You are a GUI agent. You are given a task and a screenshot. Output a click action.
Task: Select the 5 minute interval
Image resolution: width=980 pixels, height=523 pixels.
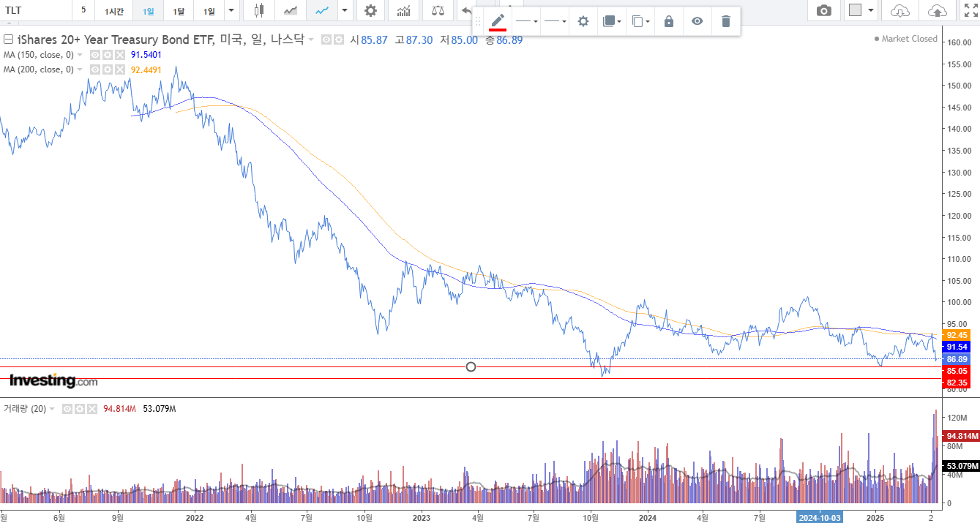pos(83,10)
